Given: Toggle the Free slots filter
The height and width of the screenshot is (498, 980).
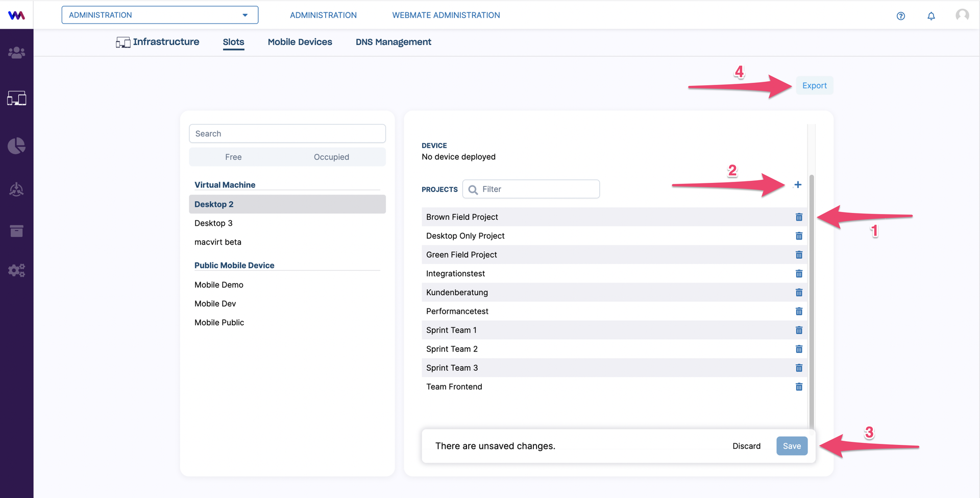Looking at the screenshot, I should 233,157.
